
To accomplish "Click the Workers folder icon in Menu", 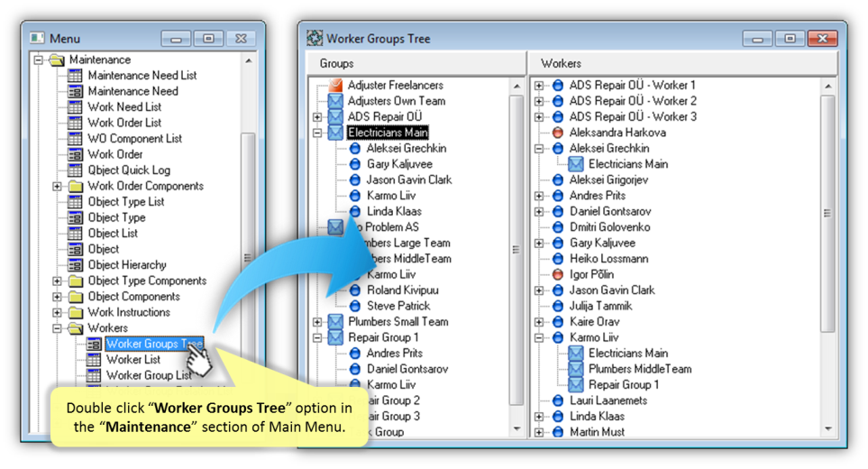I will [x=76, y=327].
